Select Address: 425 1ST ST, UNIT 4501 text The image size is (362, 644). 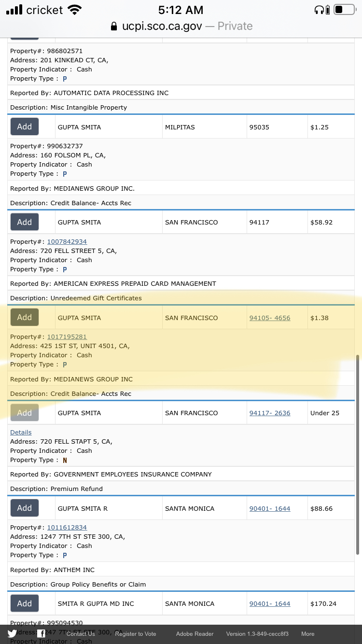pyautogui.click(x=70, y=346)
